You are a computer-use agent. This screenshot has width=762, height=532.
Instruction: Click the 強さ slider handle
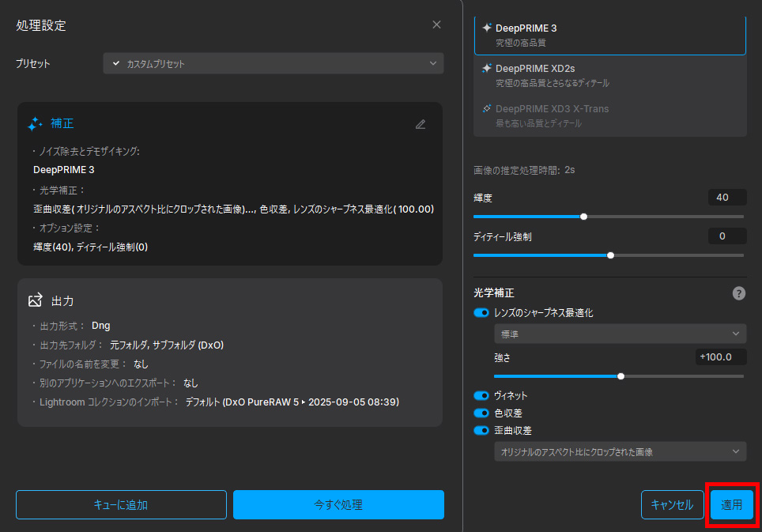(621, 376)
